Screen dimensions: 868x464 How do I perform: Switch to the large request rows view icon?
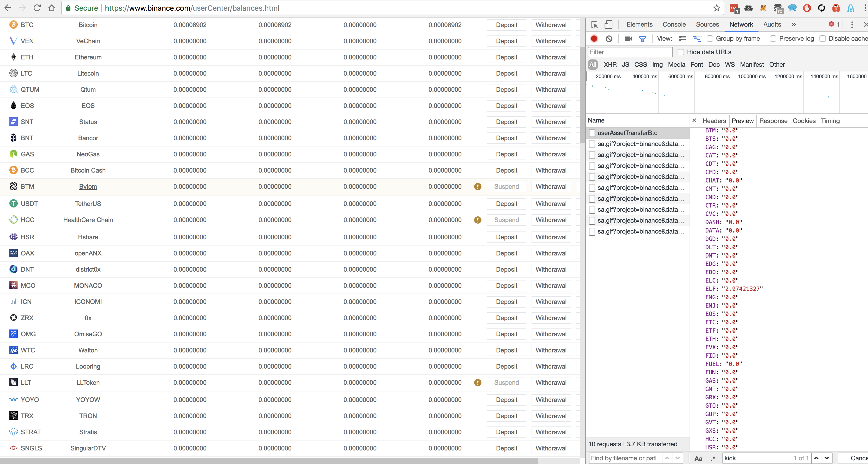[682, 39]
